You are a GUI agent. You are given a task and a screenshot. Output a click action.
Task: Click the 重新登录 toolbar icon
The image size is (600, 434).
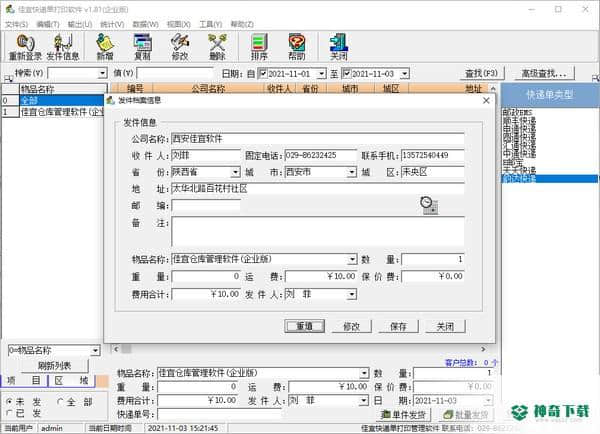tap(25, 47)
